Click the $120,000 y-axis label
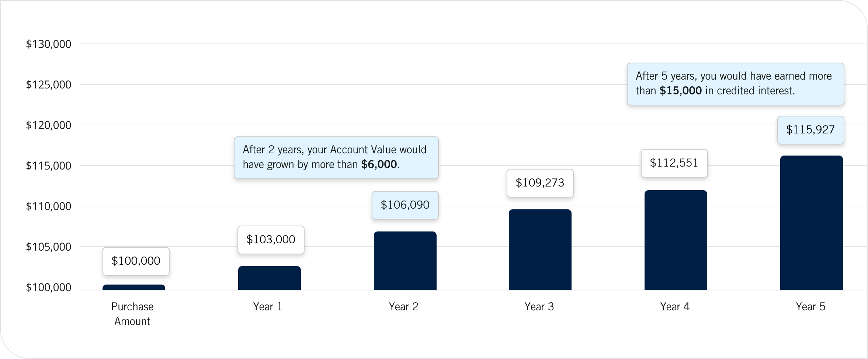This screenshot has height=359, width=868. point(48,125)
